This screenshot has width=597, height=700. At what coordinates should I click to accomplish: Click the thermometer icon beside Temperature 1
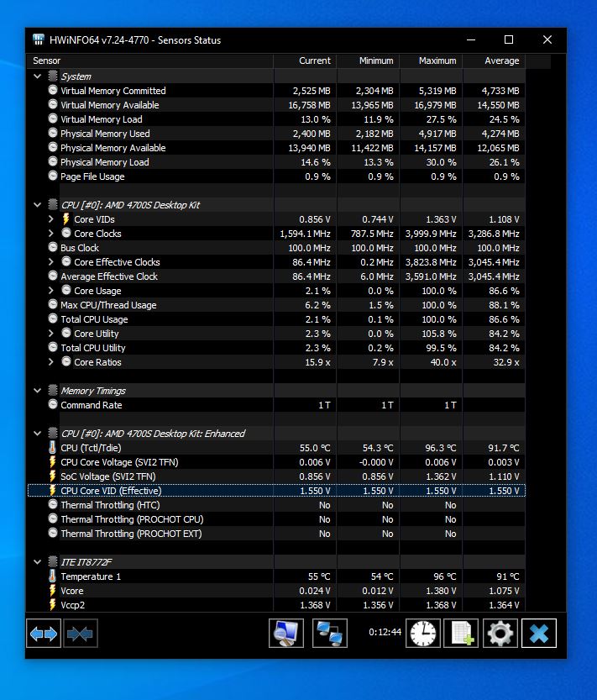click(x=53, y=576)
